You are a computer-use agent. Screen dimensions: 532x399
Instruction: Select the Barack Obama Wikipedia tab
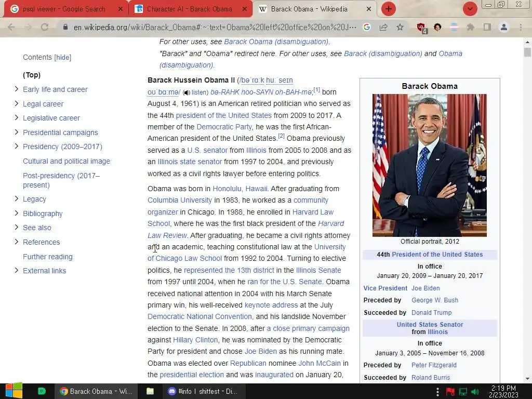pos(309,9)
